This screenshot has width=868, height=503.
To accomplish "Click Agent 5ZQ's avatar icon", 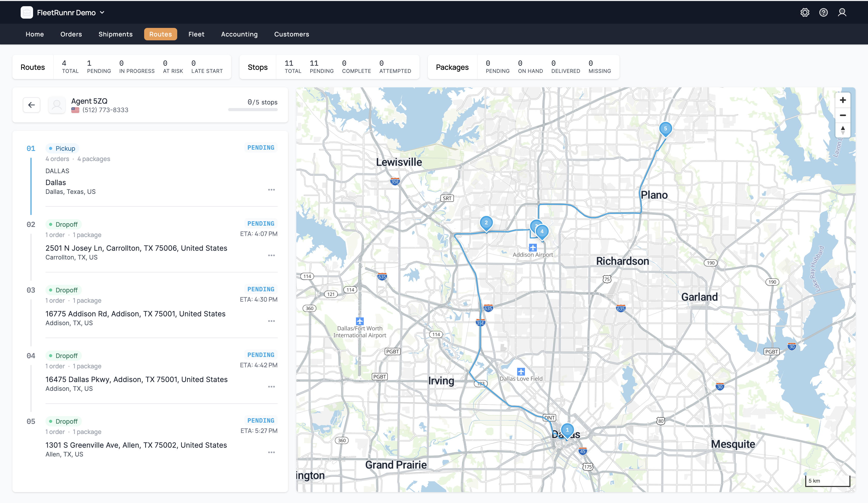I will 57,105.
